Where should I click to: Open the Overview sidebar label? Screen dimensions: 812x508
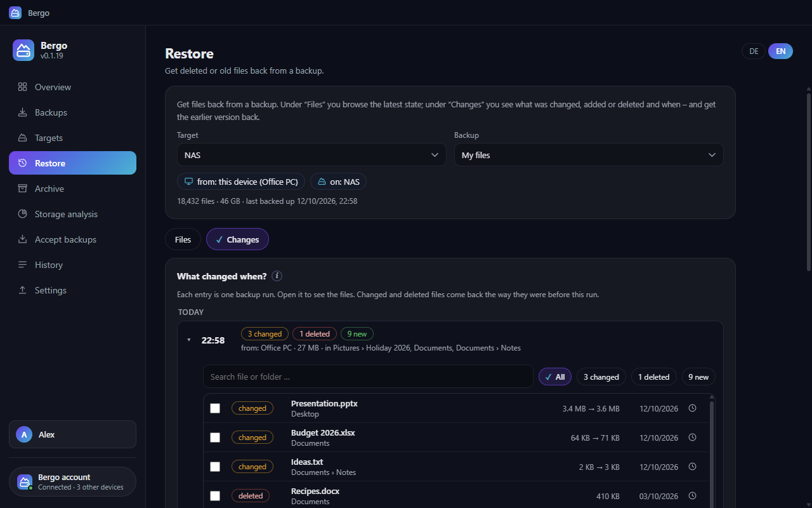[53, 87]
